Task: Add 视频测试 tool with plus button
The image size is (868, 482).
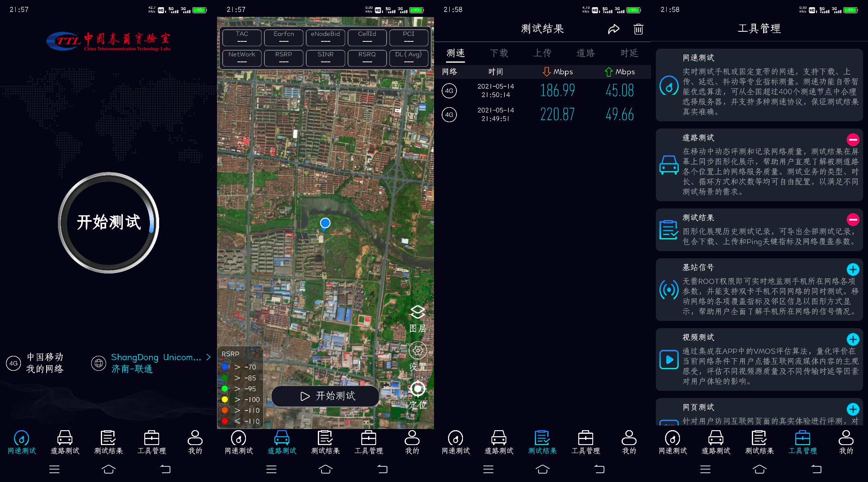Action: pos(853,339)
